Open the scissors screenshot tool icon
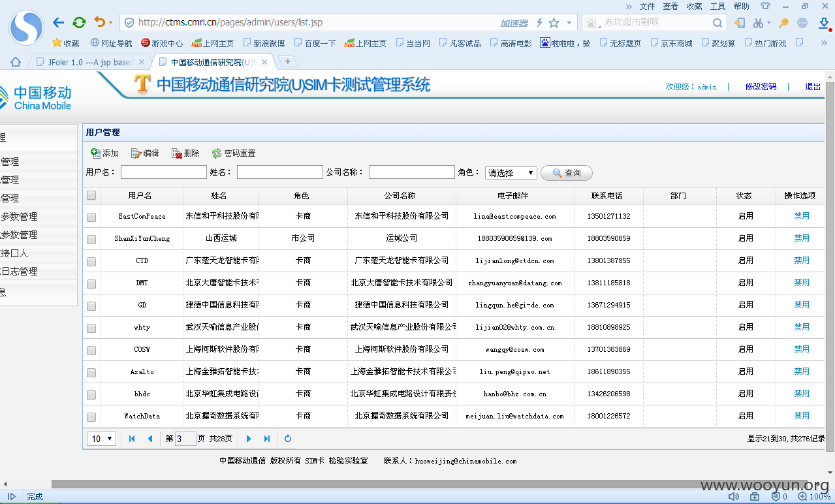835x504 pixels. pyautogui.click(x=757, y=23)
